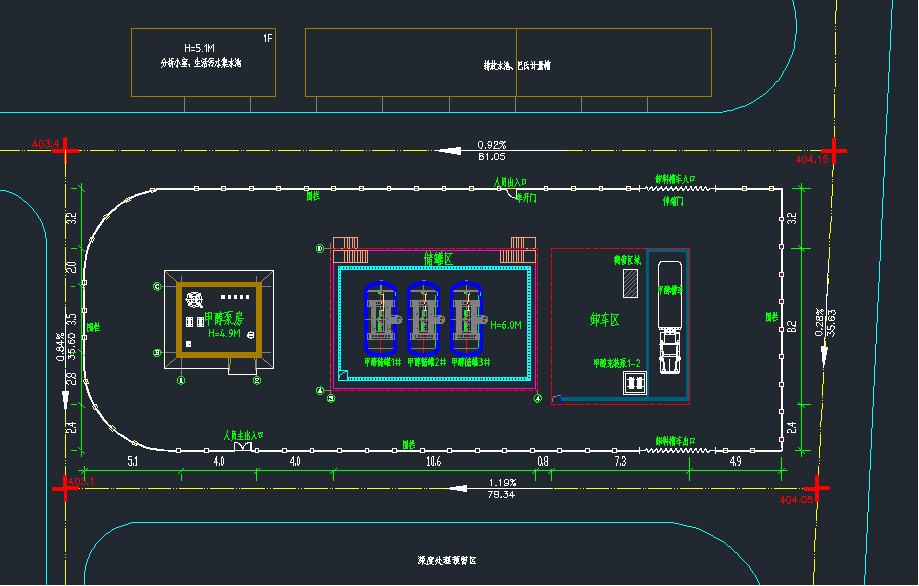Screen dimensions: 919x586
Task: Click the 10.6 dimension text at bottom
Action: [x=433, y=462]
